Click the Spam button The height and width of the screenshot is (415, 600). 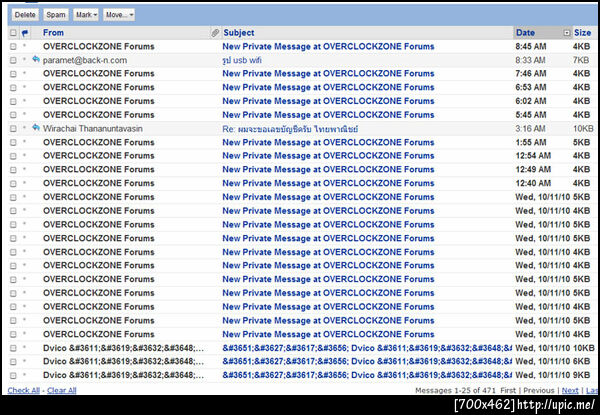56,15
